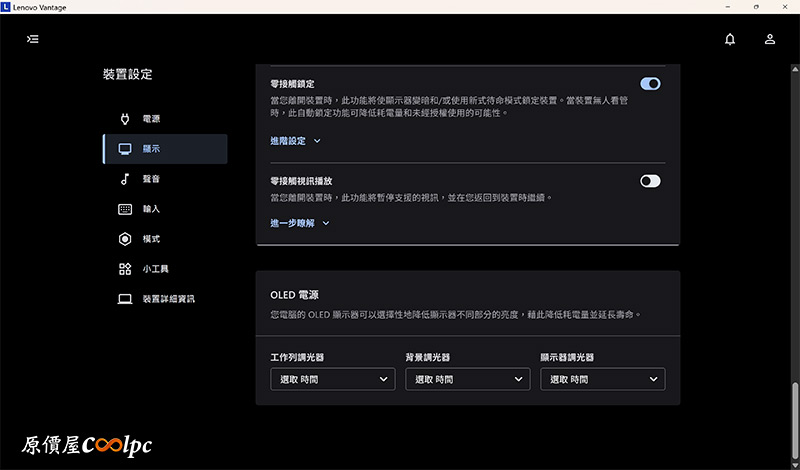Click the 模式 hexagon icon

pos(125,239)
